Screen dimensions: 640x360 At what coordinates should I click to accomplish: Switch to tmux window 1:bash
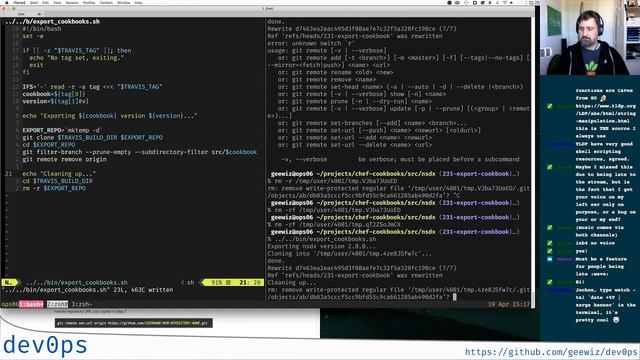tap(31, 304)
